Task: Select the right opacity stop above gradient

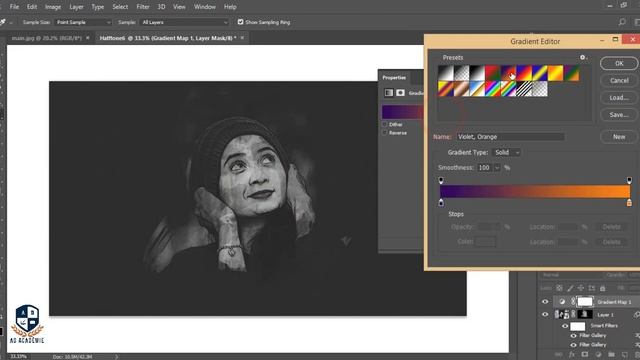Action: point(629,180)
